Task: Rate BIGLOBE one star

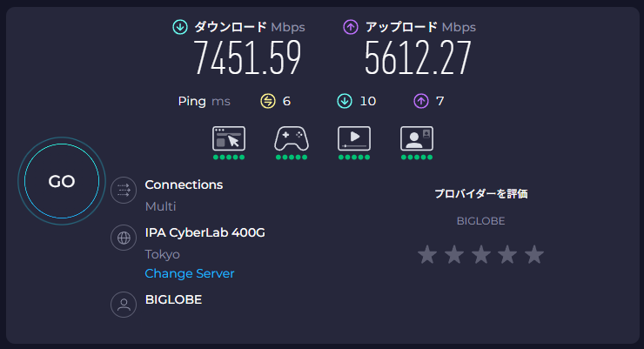Action: [427, 254]
